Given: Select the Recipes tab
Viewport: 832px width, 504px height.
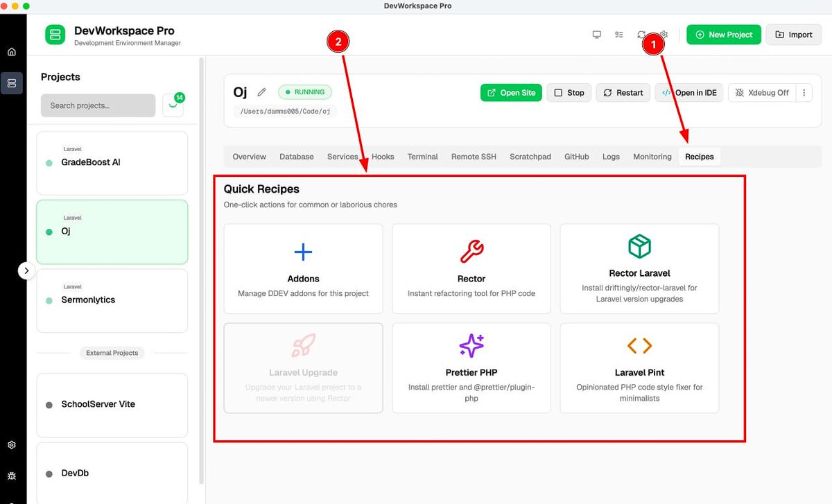Looking at the screenshot, I should point(700,157).
